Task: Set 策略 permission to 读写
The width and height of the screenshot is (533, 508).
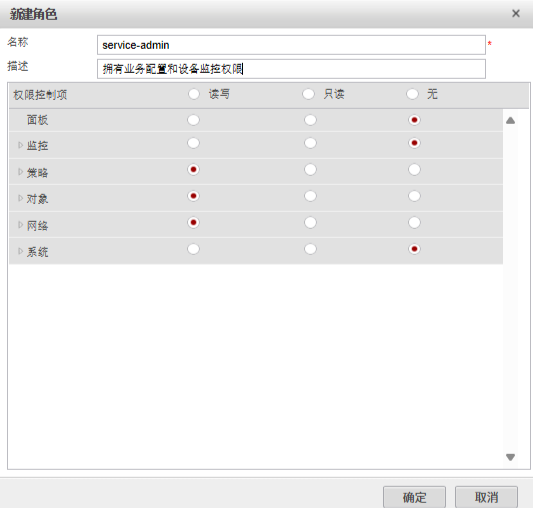Action: 193,170
